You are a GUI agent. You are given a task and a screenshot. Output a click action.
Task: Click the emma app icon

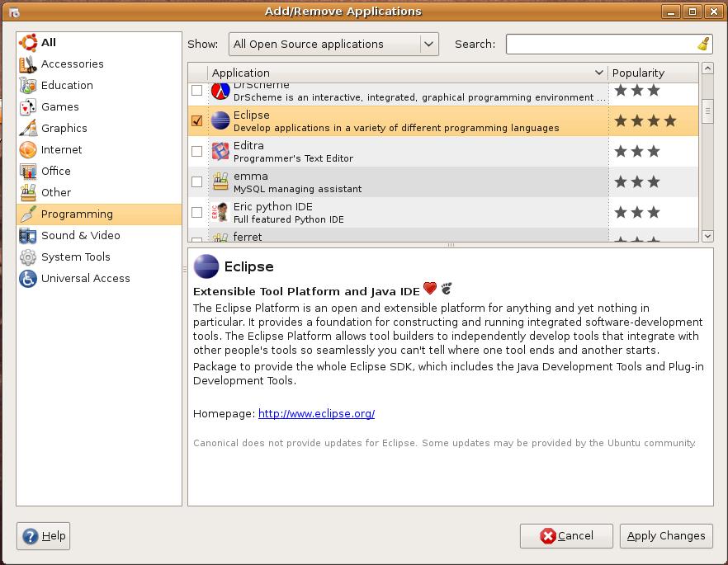coord(220,181)
